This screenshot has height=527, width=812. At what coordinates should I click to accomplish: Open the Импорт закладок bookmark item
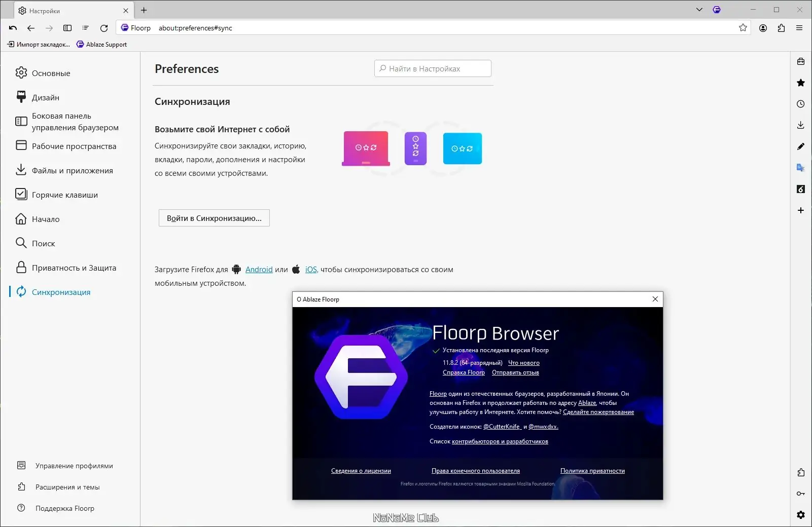point(39,45)
